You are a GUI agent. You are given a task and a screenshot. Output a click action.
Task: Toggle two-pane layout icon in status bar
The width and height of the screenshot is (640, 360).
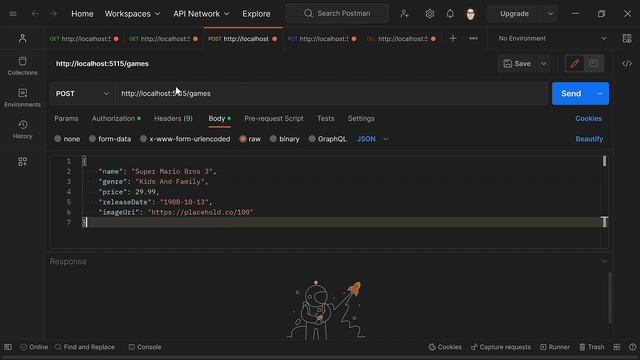click(617, 347)
